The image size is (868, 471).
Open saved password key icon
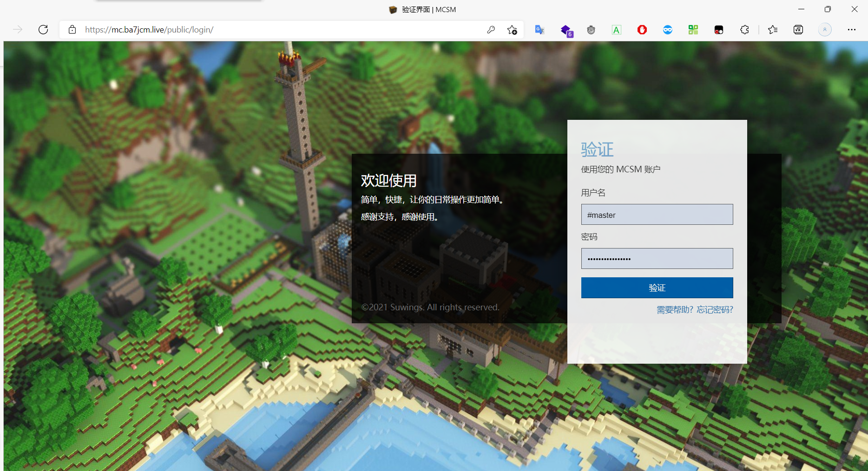491,30
